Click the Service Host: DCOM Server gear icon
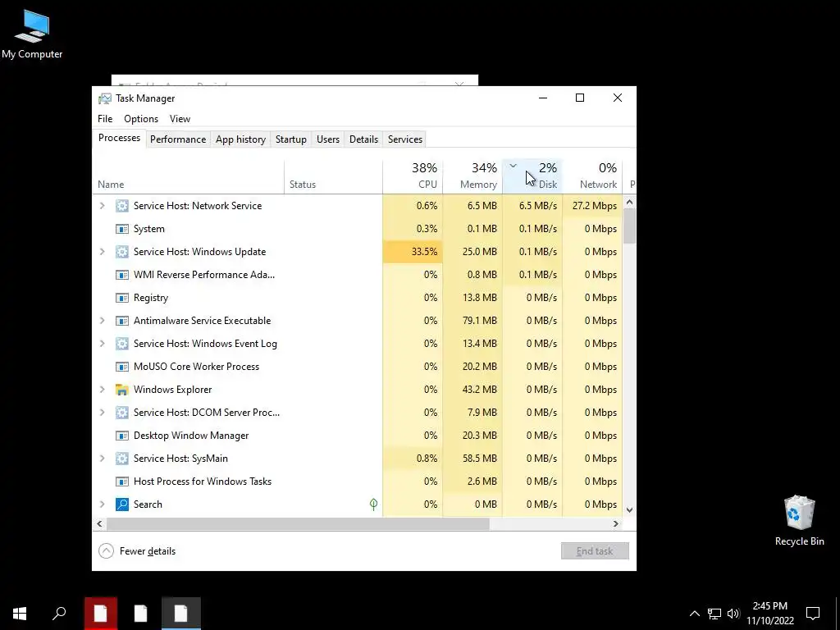Viewport: 840px width, 630px height. point(122,413)
